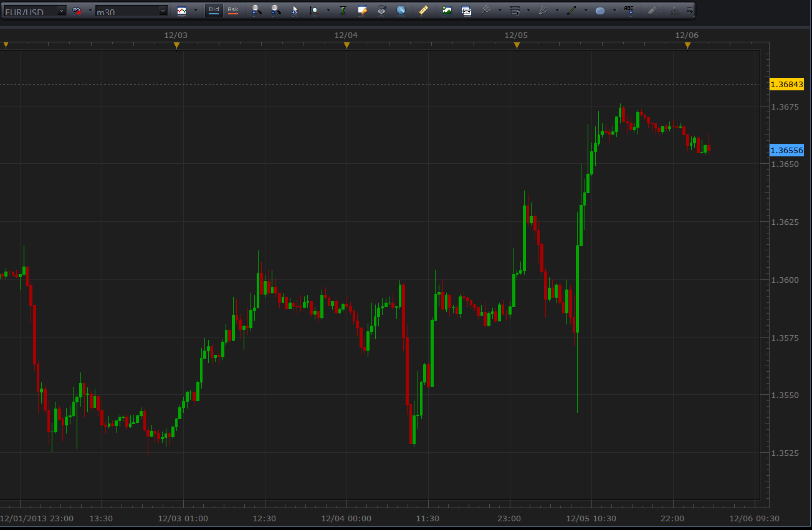The image size is (812, 530).
Task: Click the orange 1.36843 price label
Action: tap(786, 84)
